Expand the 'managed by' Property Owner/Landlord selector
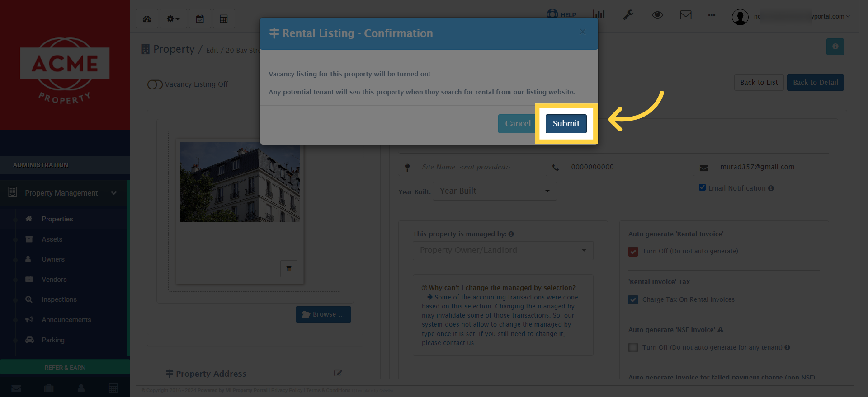Viewport: 868px width, 397px height. click(503, 250)
